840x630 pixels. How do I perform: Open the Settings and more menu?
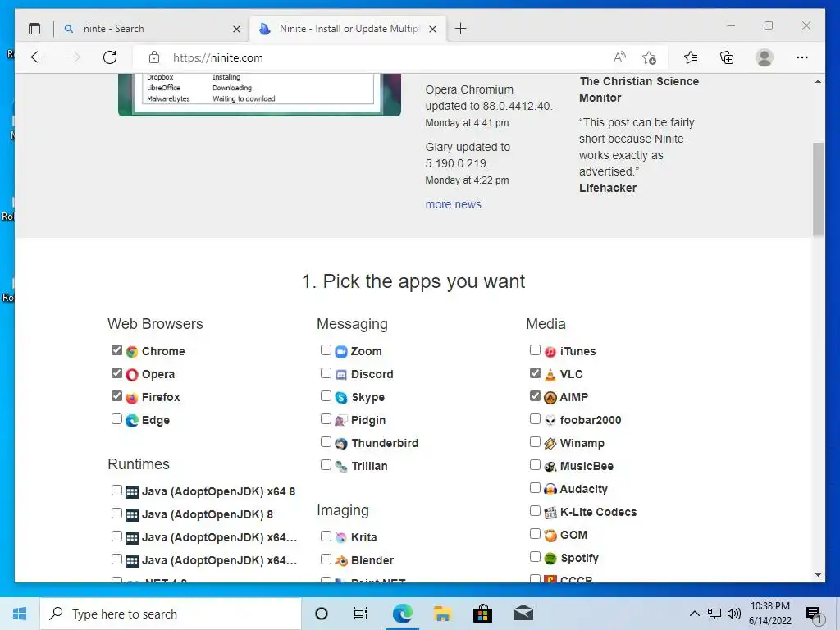click(802, 58)
